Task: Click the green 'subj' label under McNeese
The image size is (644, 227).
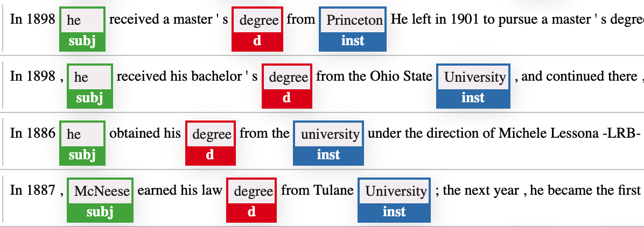Action: pos(100,212)
